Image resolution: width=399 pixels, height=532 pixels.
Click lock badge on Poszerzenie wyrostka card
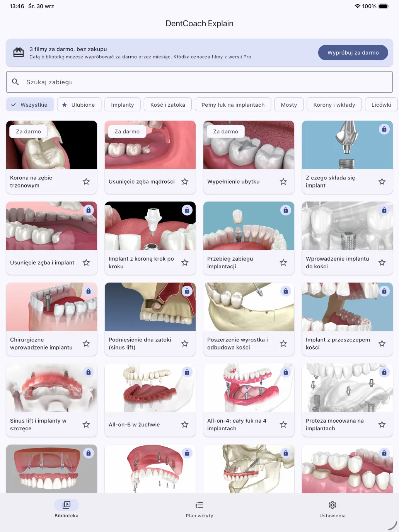coord(286,291)
